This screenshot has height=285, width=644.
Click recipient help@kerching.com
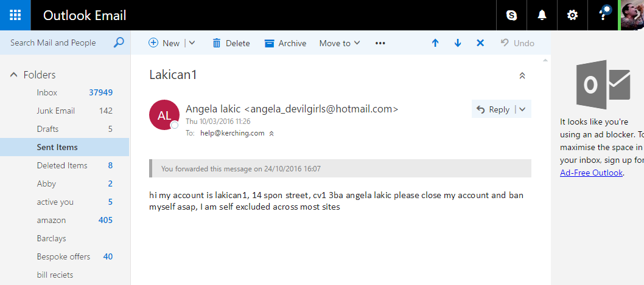[x=233, y=133]
